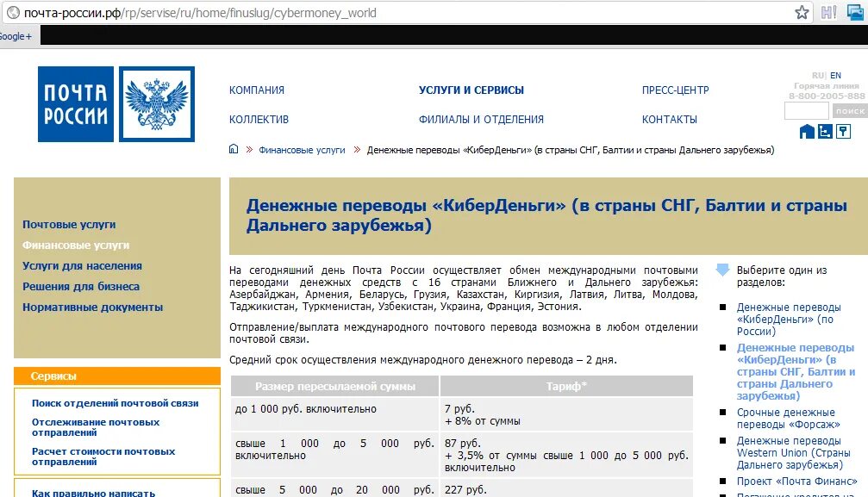Click the cell '7 руб. + 8% от суммы'
This screenshot has height=497, width=868.
(566, 414)
